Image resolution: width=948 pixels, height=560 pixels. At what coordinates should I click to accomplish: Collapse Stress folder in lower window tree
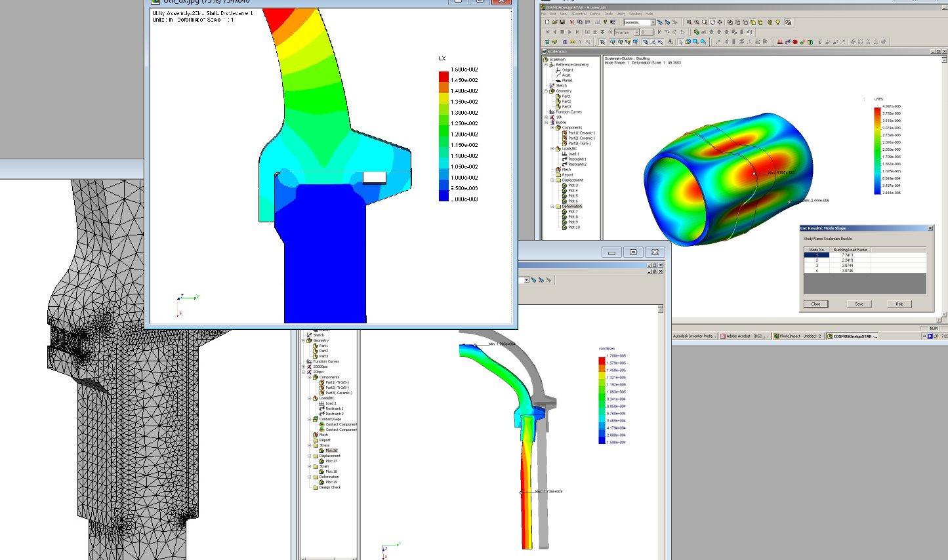pyautogui.click(x=309, y=445)
